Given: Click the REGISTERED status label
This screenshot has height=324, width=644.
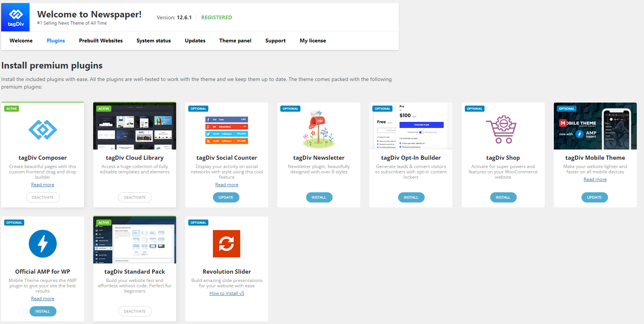Looking at the screenshot, I should click(x=216, y=17).
